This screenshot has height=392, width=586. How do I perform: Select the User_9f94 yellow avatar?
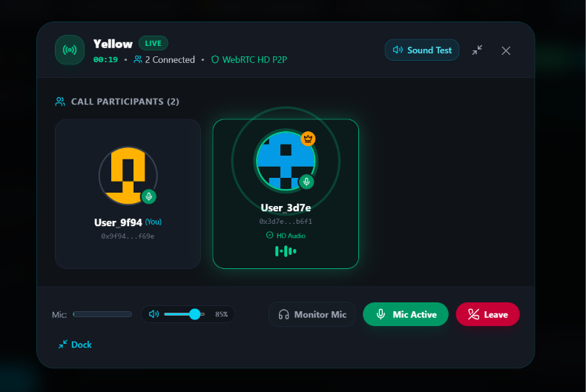pos(128,176)
